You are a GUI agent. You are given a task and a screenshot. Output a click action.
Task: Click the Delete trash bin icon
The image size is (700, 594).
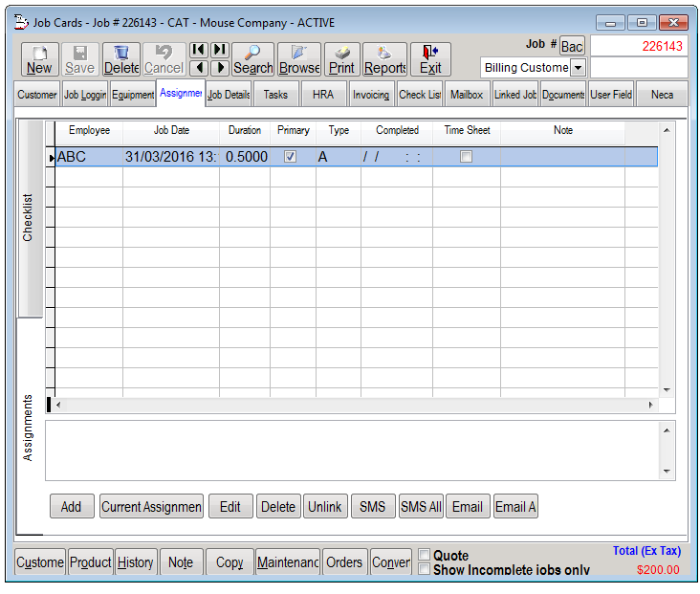coord(121,59)
